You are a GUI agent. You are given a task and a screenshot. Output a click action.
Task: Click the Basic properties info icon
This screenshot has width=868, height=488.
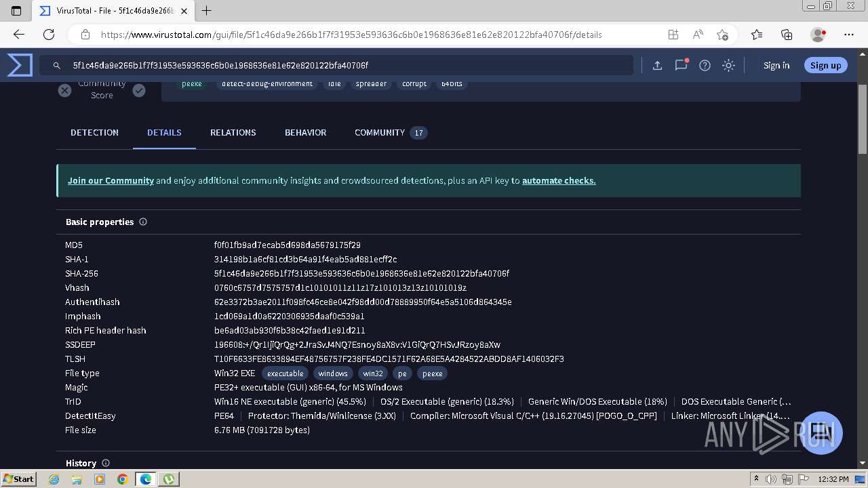143,222
